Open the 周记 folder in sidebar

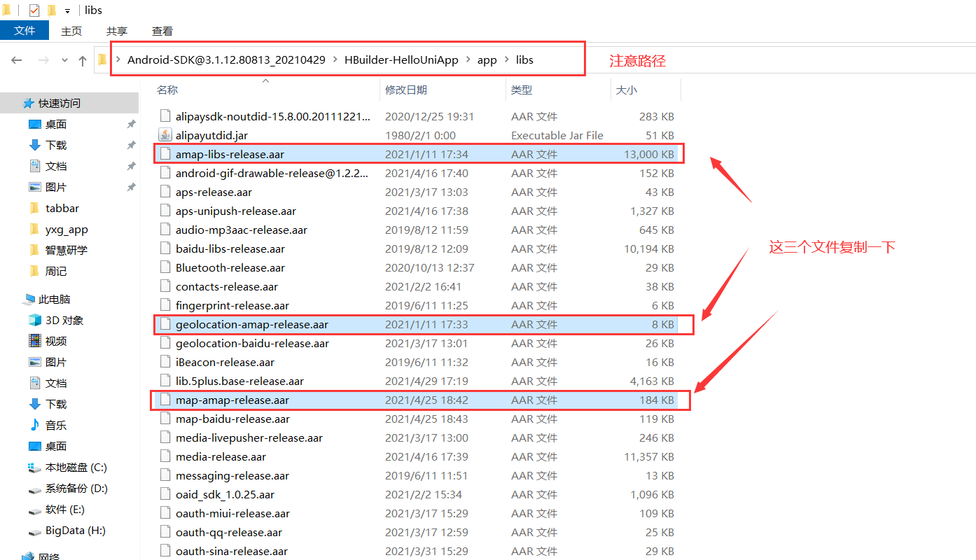pos(56,271)
